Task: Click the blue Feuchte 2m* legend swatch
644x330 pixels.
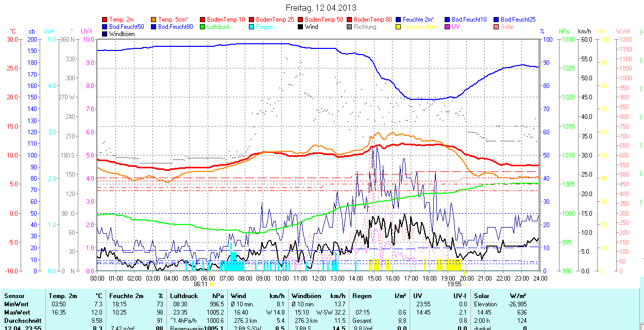Action: coord(398,20)
